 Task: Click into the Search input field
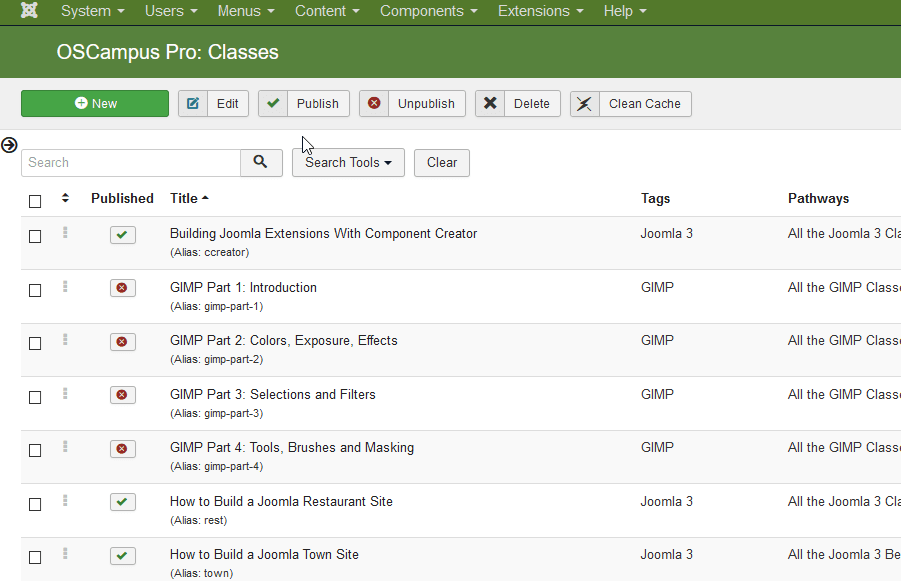(x=131, y=163)
